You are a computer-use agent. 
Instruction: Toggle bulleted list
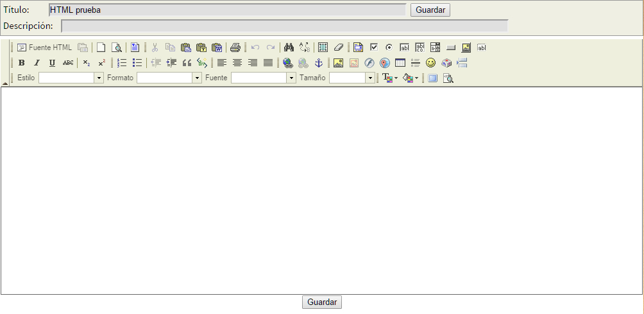click(137, 63)
